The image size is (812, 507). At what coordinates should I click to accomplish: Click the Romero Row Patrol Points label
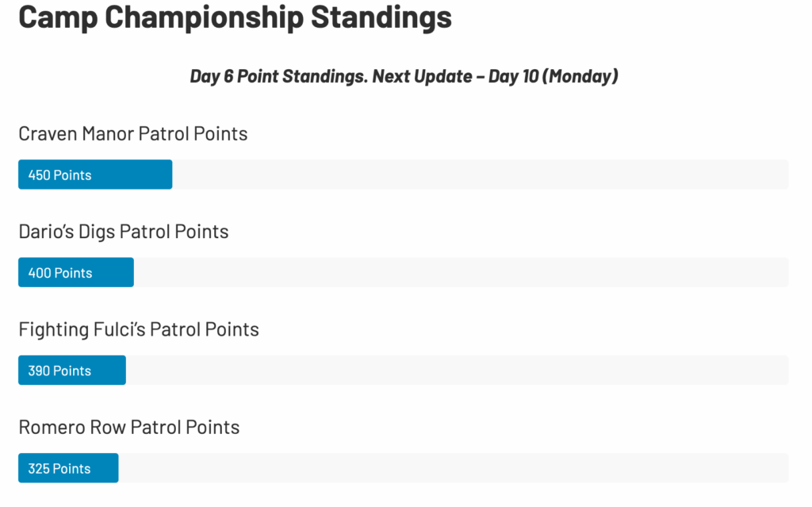point(129,427)
